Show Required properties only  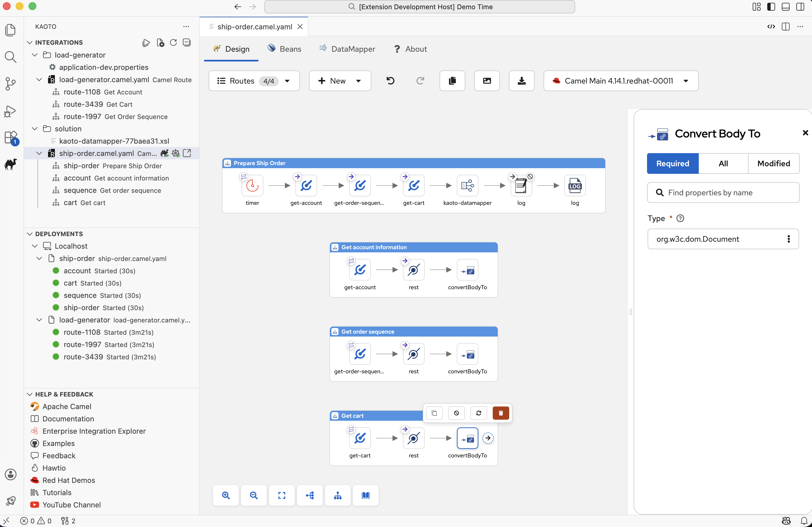[x=672, y=164]
